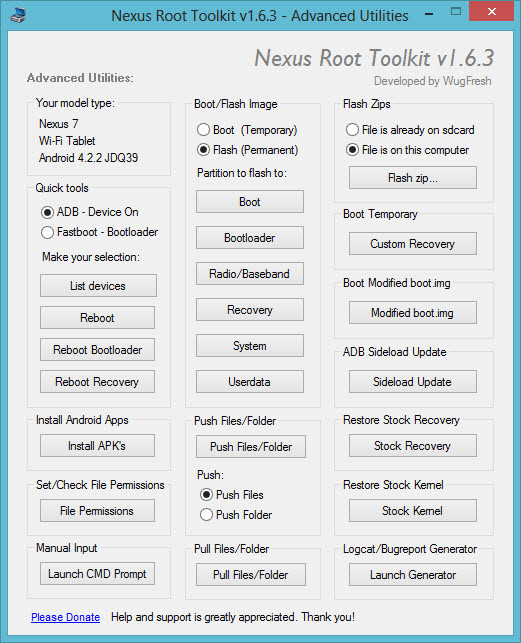Click the Make your selection: label
This screenshot has height=643, width=521.
[x=91, y=257]
